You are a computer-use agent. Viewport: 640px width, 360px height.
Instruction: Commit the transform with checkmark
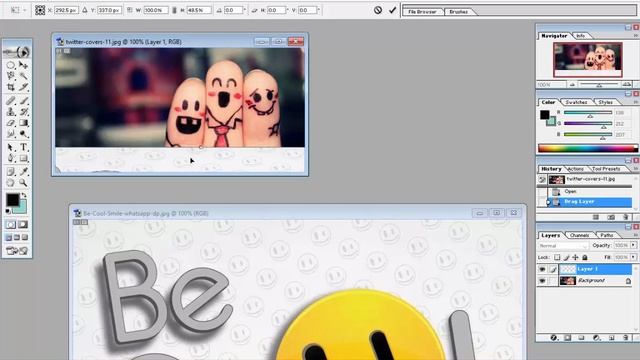pyautogui.click(x=392, y=10)
